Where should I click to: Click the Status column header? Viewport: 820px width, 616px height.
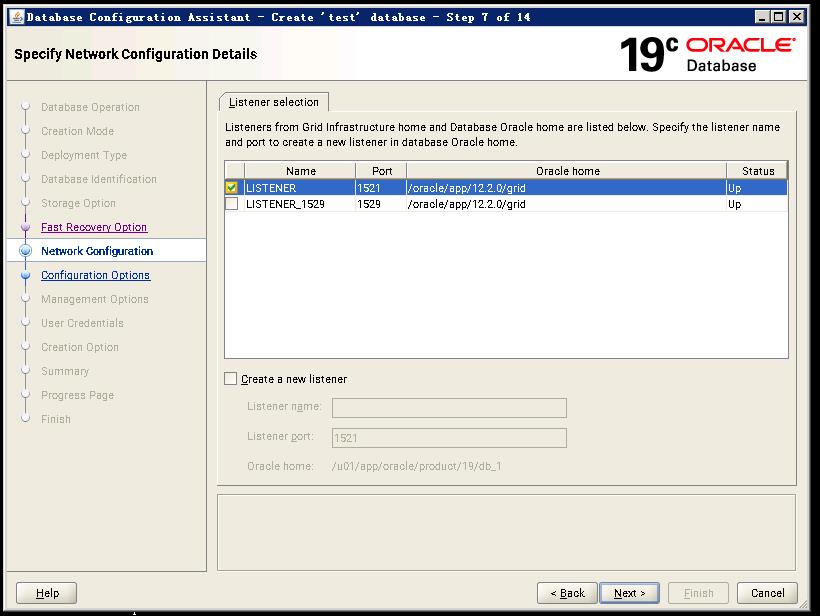pos(757,170)
